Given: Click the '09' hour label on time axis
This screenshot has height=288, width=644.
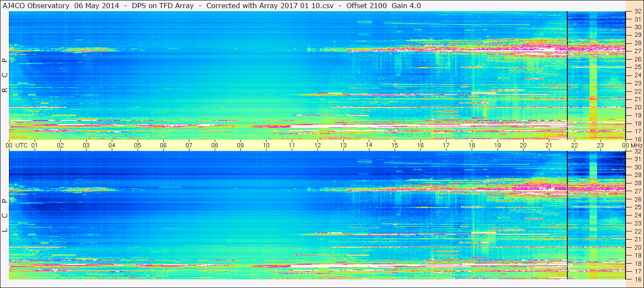Looking at the screenshot, I should point(240,145).
